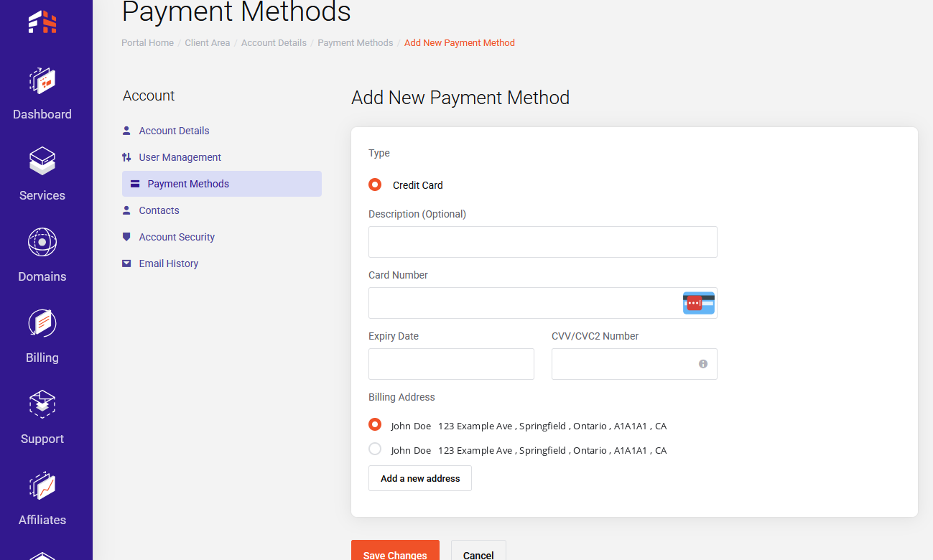Image resolution: width=933 pixels, height=560 pixels.
Task: Click the Account Security shield icon
Action: [x=126, y=237]
